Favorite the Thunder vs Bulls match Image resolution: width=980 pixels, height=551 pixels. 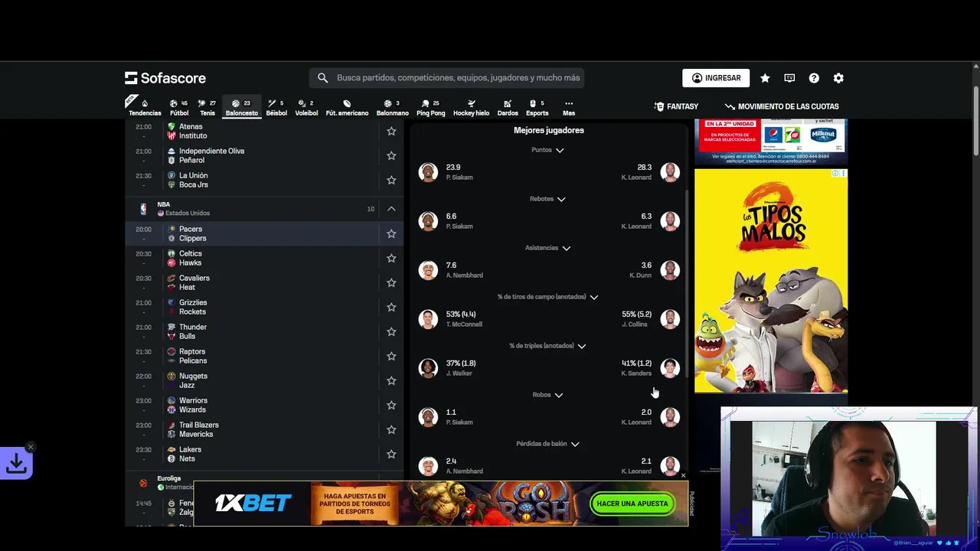[391, 331]
